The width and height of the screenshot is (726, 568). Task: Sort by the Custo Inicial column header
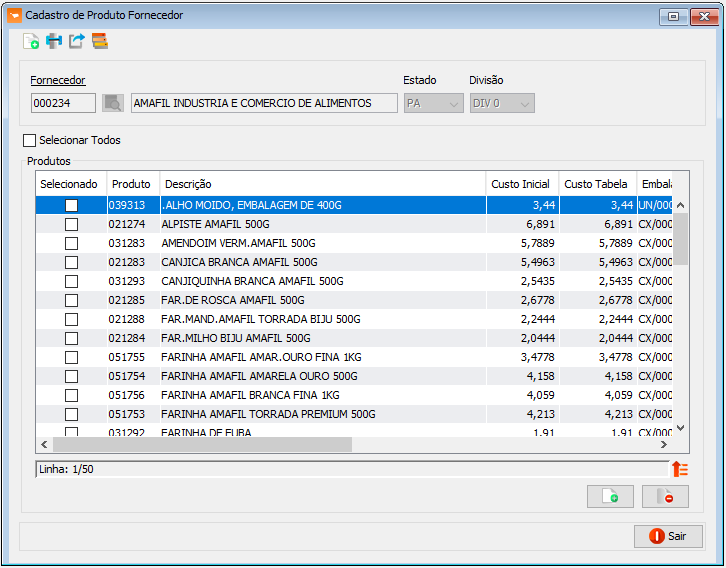coord(522,184)
